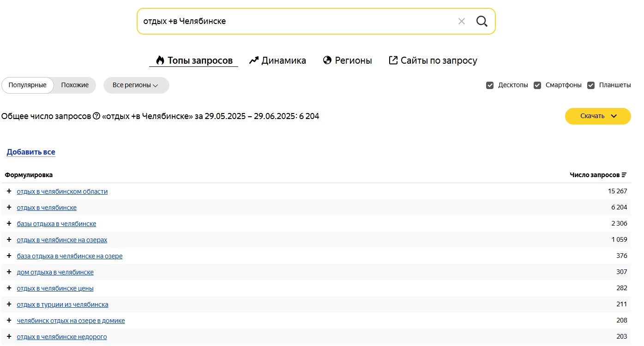This screenshot has height=346, width=644.
Task: Click the magnifier search icon
Action: point(481,21)
